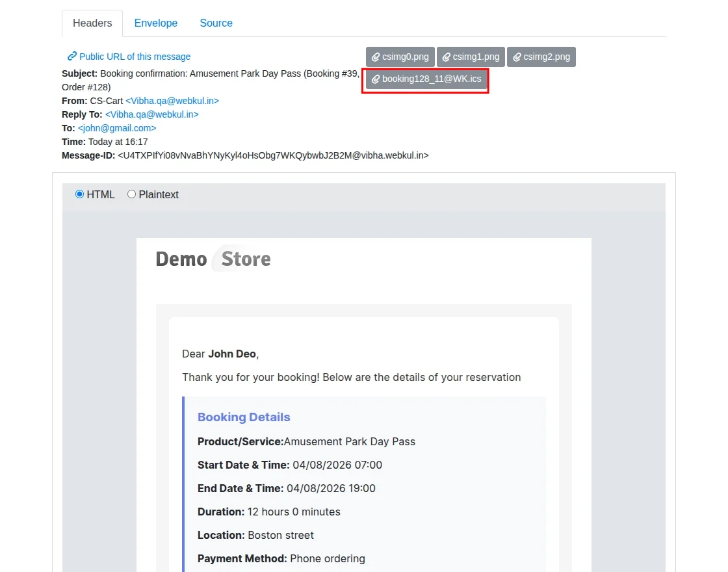Click the Reply To email address
Image resolution: width=728 pixels, height=572 pixels.
coord(152,114)
